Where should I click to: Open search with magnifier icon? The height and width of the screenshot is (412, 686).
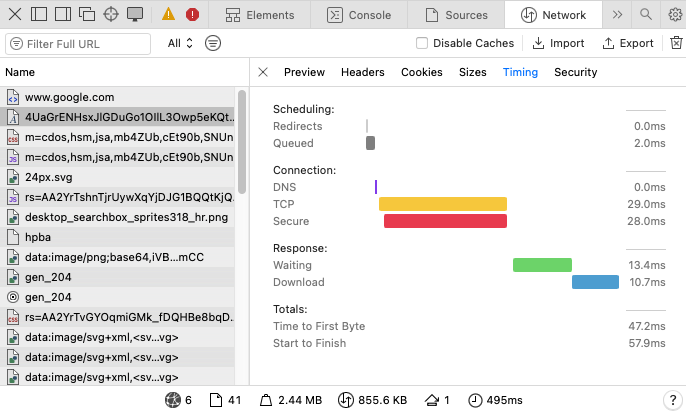coord(646,14)
